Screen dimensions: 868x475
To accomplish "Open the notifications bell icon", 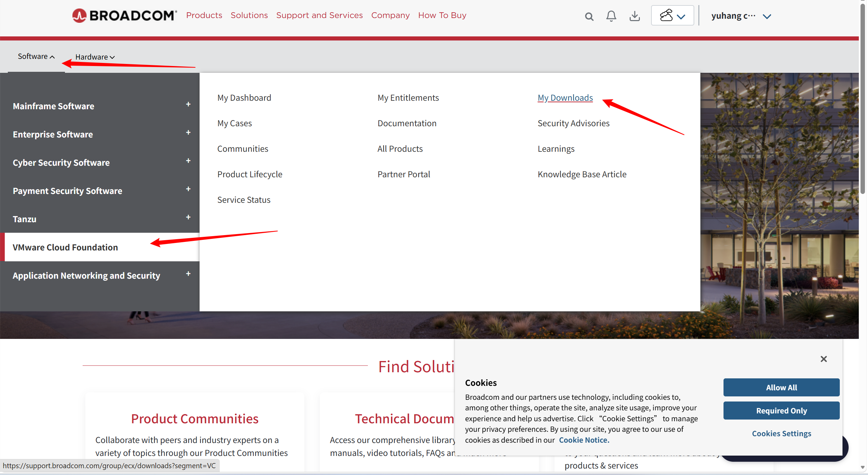I will [x=611, y=16].
